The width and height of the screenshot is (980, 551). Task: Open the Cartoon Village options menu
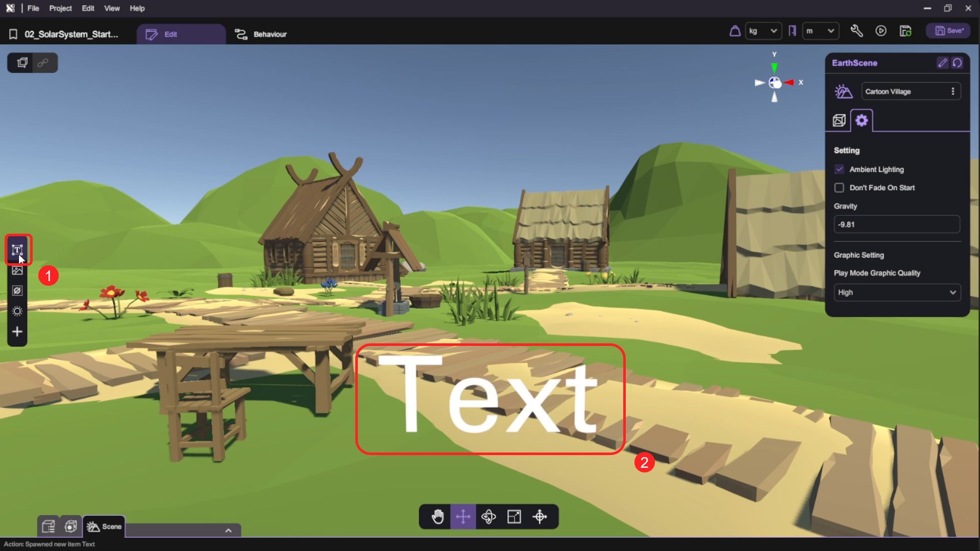tap(952, 91)
